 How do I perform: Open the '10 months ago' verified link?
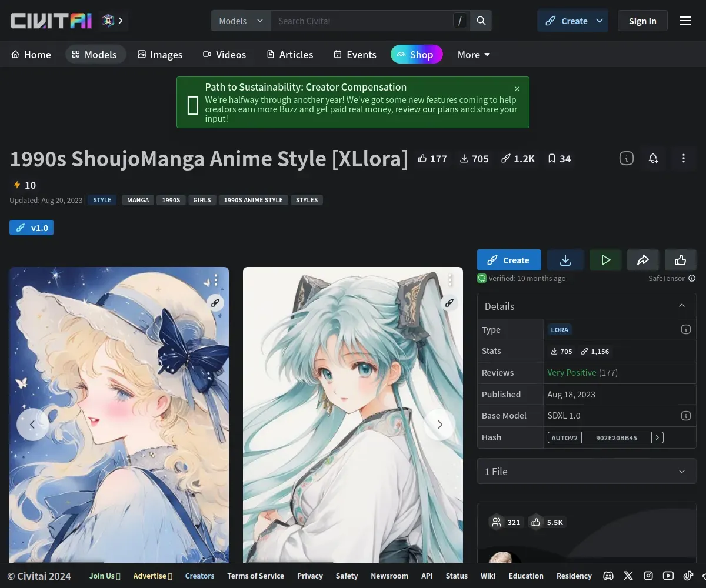(541, 279)
